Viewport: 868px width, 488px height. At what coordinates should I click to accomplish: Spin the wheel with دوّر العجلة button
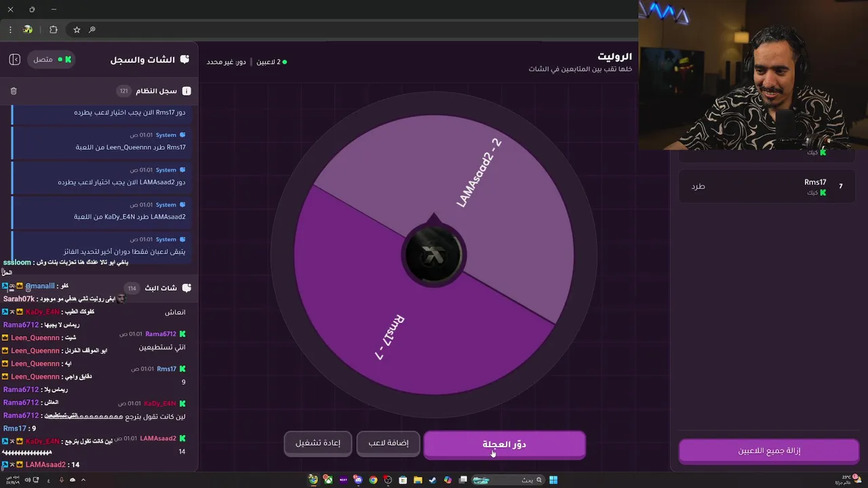click(x=505, y=445)
